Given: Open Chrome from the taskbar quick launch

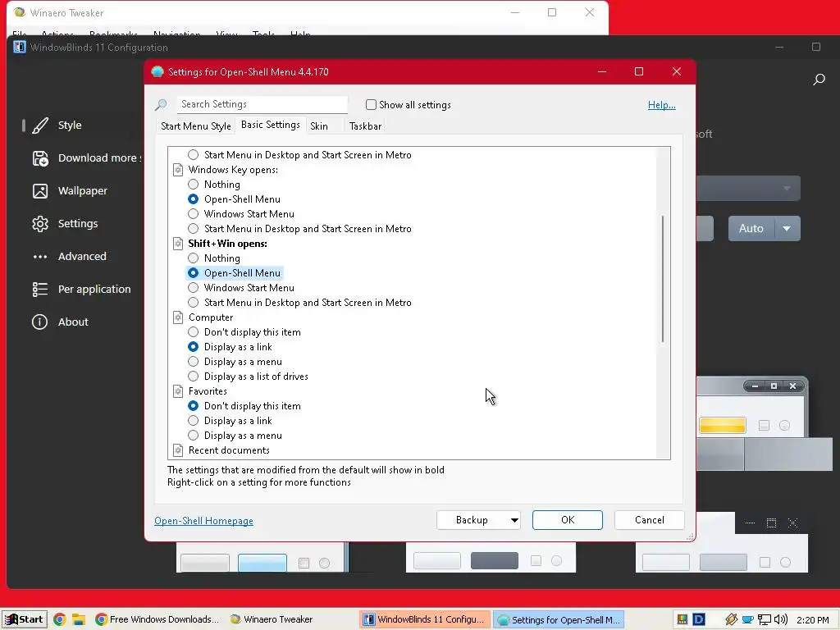Looking at the screenshot, I should [59, 619].
